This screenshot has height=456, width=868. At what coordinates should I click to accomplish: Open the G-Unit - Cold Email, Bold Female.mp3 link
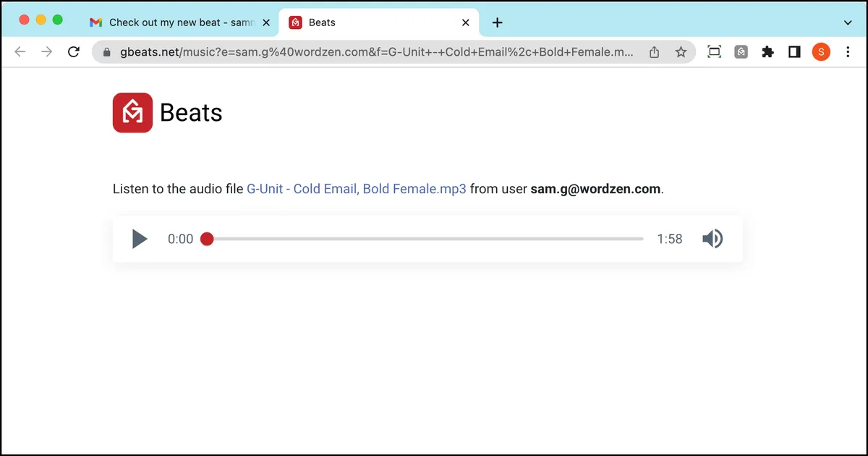tap(357, 189)
